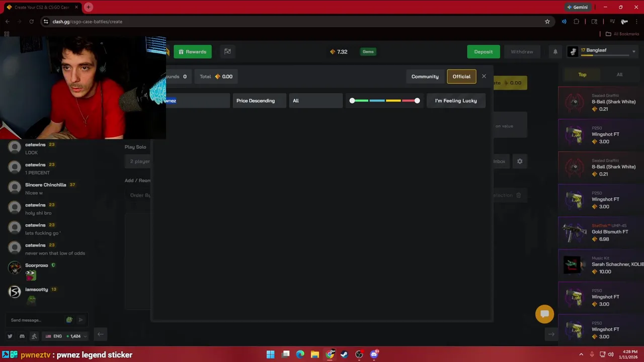
Task: Click the Gems badge
Action: pyautogui.click(x=368, y=52)
